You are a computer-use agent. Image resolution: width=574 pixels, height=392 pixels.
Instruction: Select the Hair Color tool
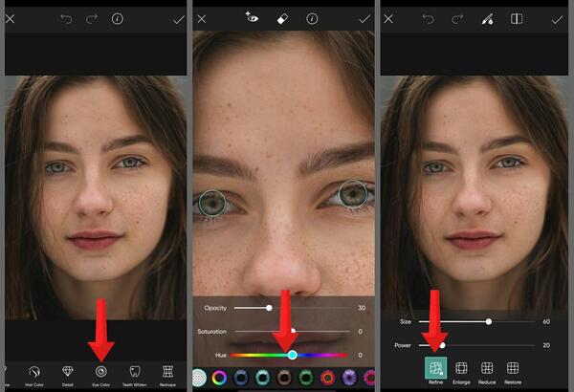34,376
